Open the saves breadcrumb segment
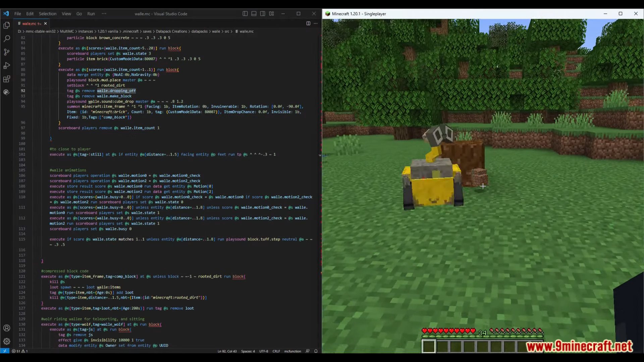This screenshot has height=362, width=644. [x=147, y=32]
